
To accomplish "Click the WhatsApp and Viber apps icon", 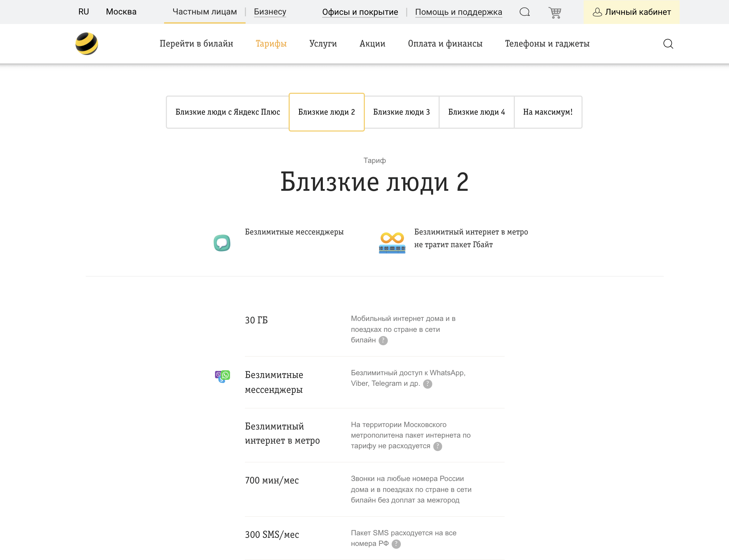I will (x=222, y=376).
